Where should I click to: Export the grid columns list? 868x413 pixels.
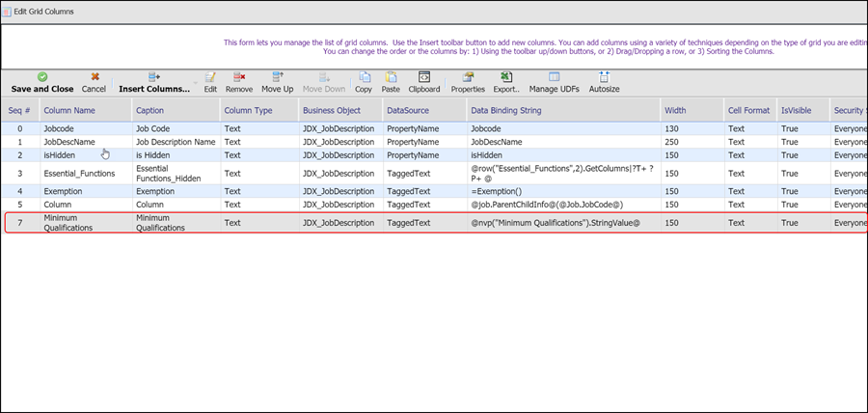(x=505, y=83)
